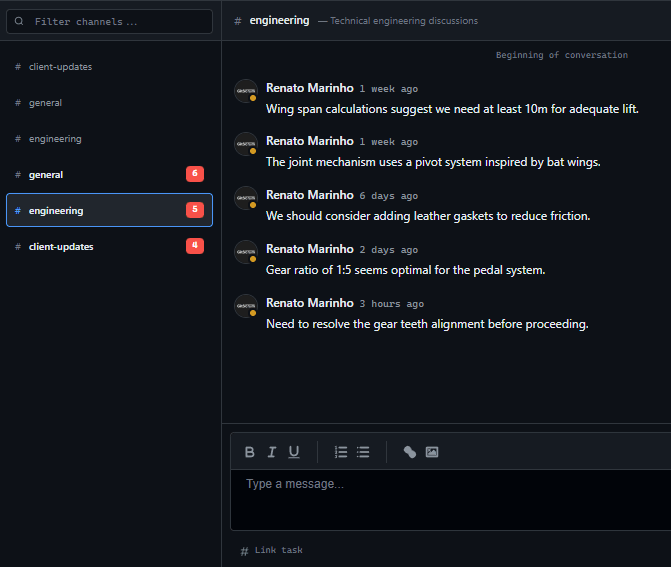Click into the Type a message box
Image resolution: width=671 pixels, height=567 pixels.
451,500
